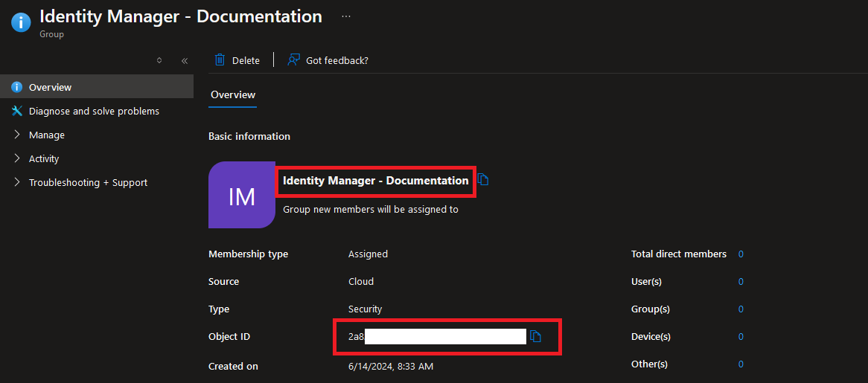Open the Device(s) count link

[x=741, y=337]
